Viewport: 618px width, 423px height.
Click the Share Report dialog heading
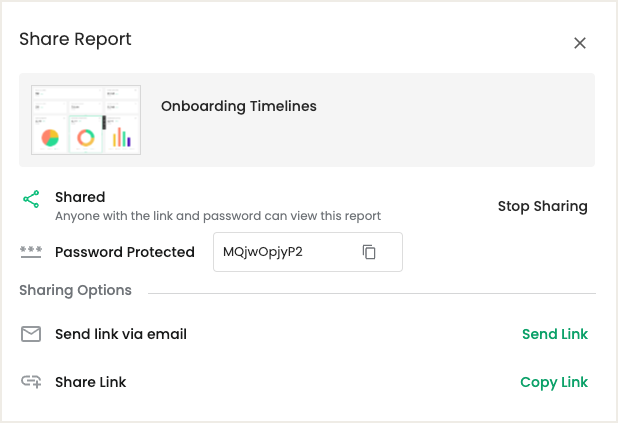[75, 39]
